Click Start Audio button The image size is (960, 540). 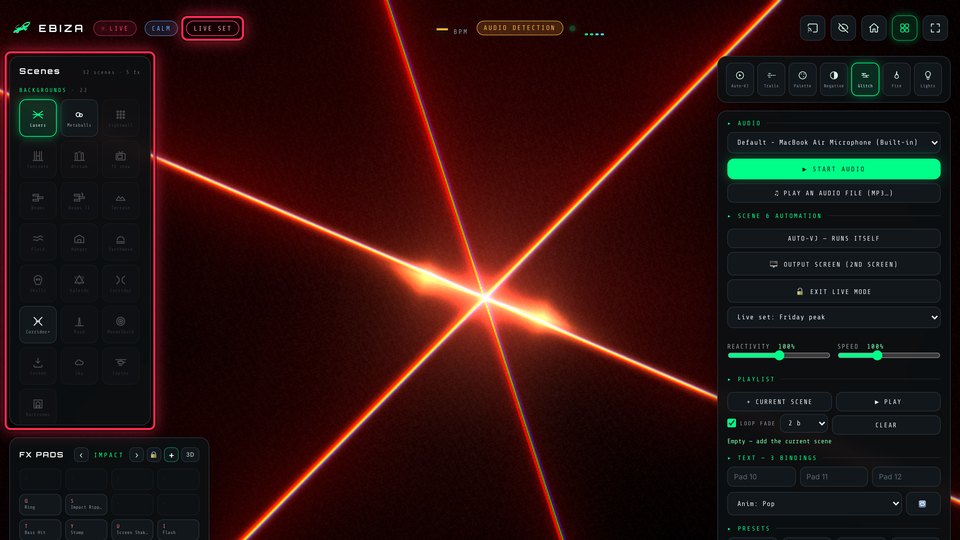tap(833, 169)
